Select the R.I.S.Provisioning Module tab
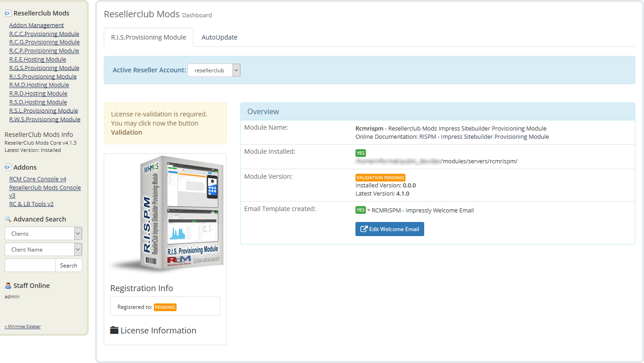The height and width of the screenshot is (363, 644). [x=148, y=37]
